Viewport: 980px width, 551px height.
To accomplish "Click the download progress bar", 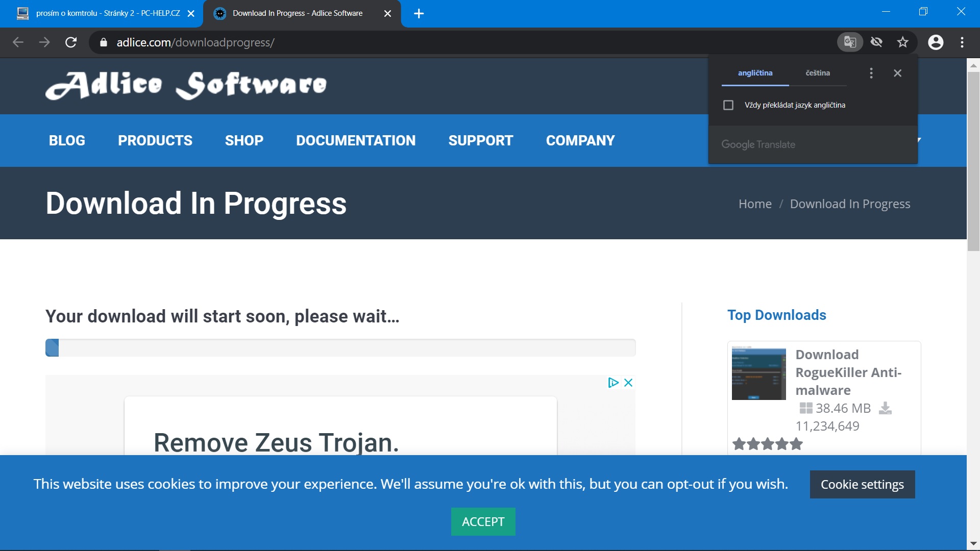I will click(340, 347).
